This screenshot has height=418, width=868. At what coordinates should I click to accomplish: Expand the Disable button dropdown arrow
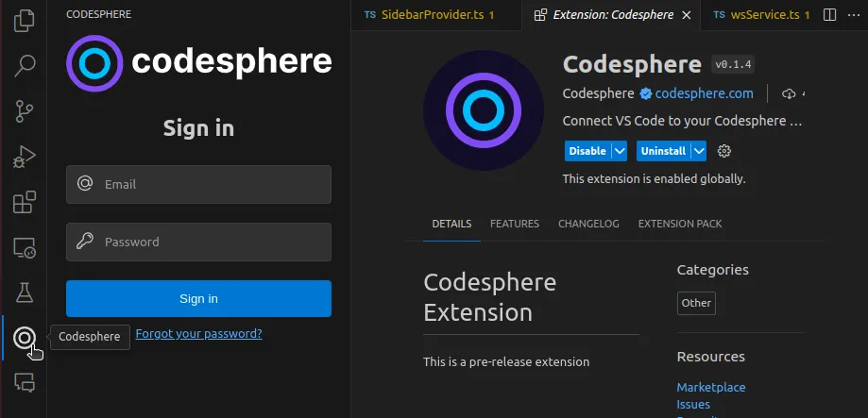[x=620, y=151]
